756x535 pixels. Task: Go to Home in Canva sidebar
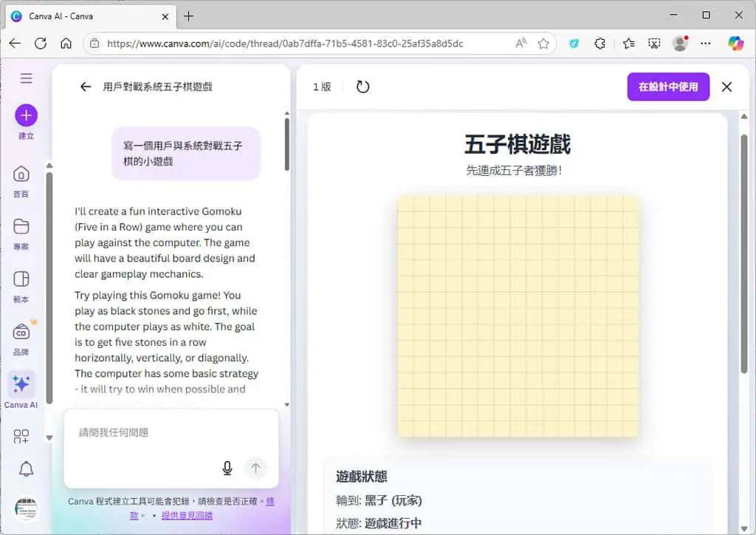coord(21,180)
